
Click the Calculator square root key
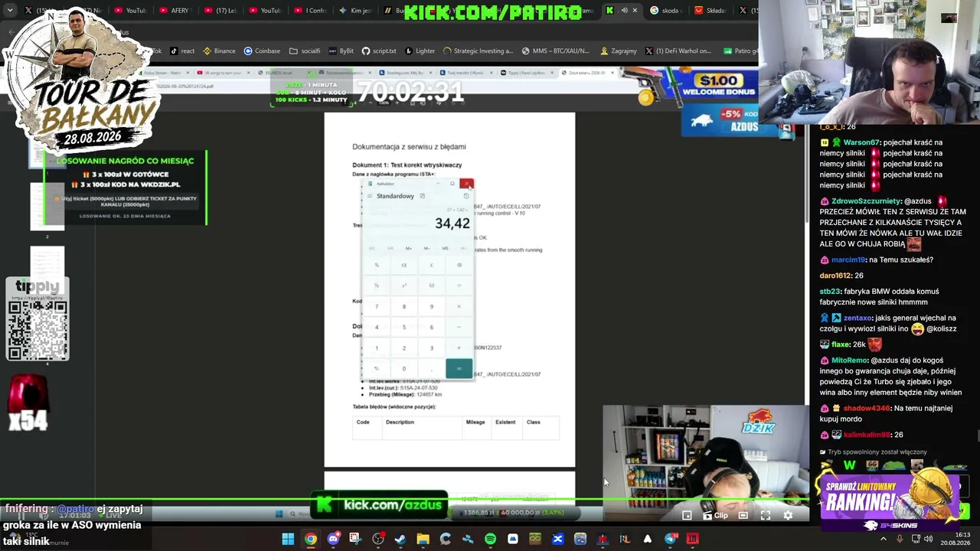(x=432, y=285)
